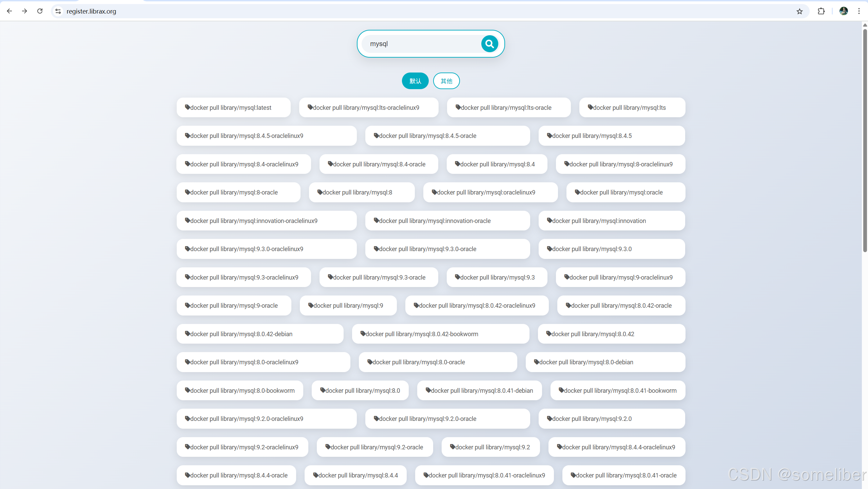The width and height of the screenshot is (868, 489).
Task: Open the browser extensions puzzle icon
Action: [x=821, y=11]
